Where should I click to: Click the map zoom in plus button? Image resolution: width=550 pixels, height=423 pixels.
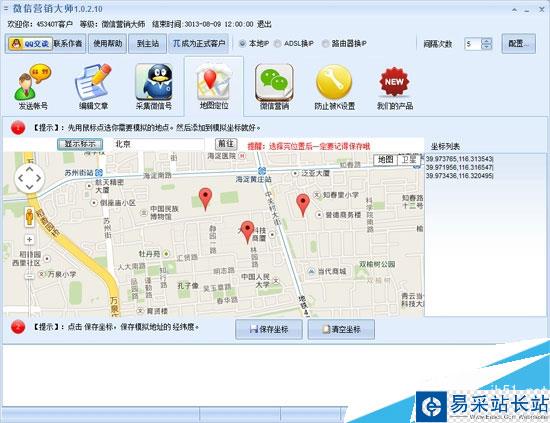click(x=29, y=239)
